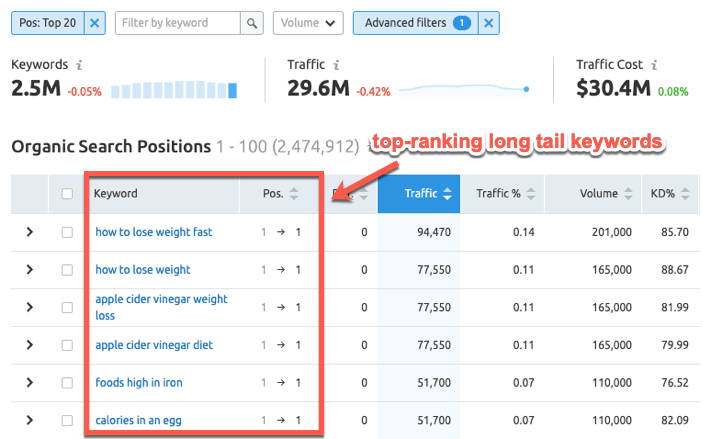Expand the 'how to lose weight' row
The width and height of the screenshot is (703, 439).
point(30,269)
